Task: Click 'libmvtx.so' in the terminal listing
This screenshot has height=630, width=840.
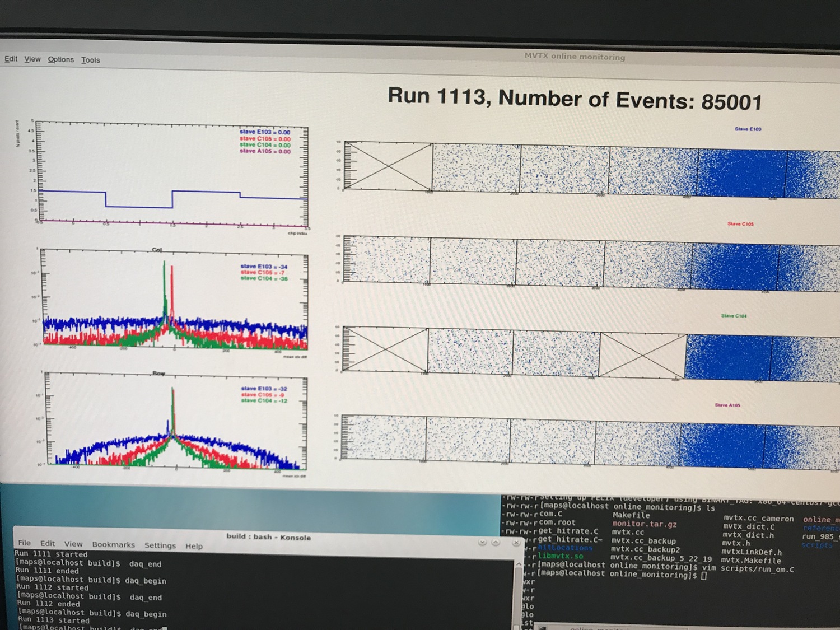Action: 561,556
